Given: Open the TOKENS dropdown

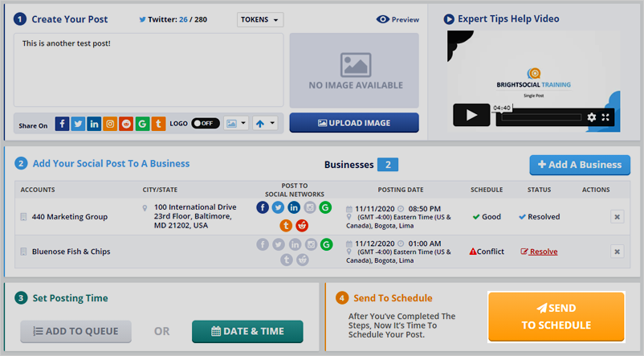Looking at the screenshot, I should tap(260, 19).
